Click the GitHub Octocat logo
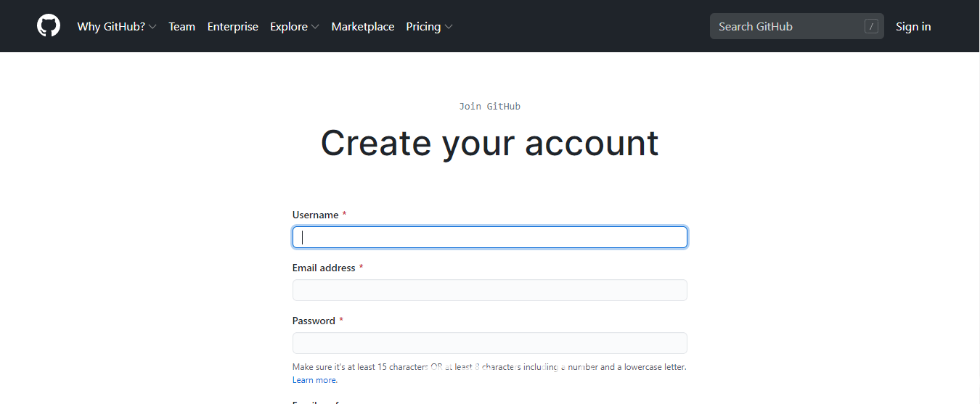Screen dimensions: 980x404 click(49, 26)
